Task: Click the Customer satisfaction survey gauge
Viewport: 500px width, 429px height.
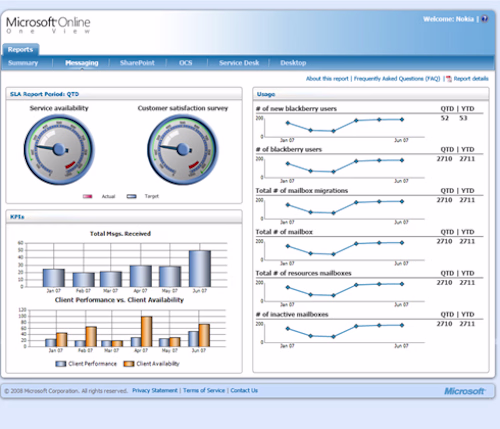Action: pos(183,149)
